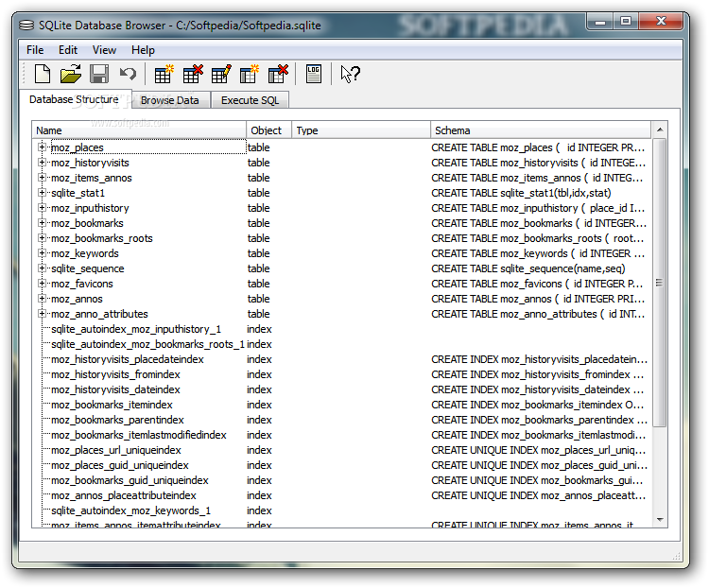Image resolution: width=709 pixels, height=588 pixels.
Task: Click the sqlite_stat1 schema text cell
Action: pos(521,193)
